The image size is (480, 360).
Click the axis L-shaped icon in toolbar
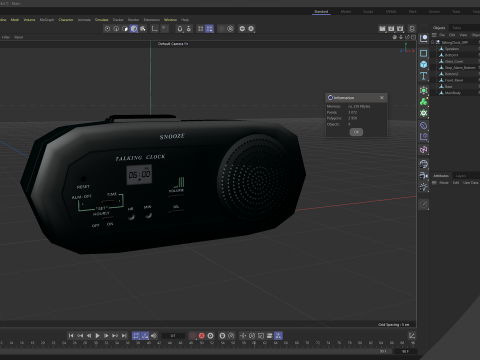tap(154, 29)
